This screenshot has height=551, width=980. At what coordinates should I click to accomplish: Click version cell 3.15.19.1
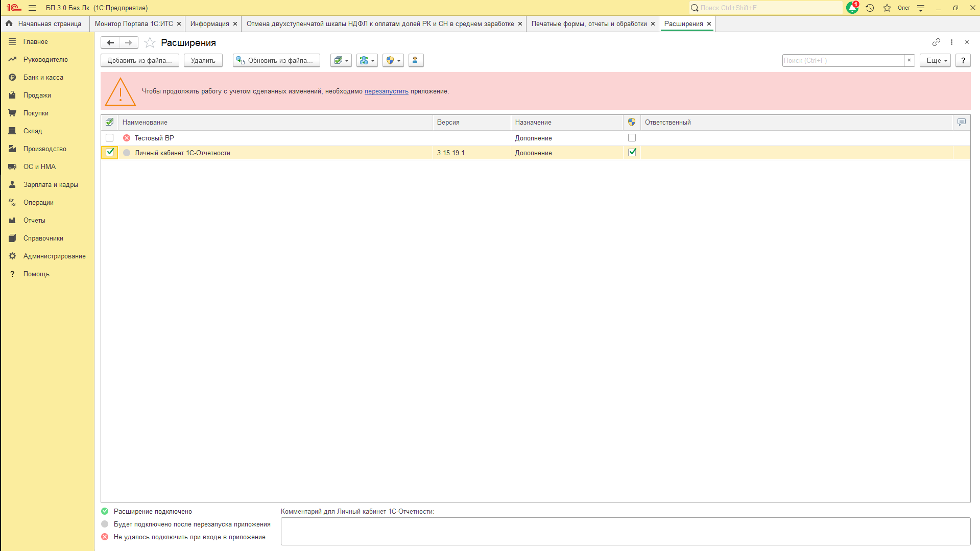(472, 153)
